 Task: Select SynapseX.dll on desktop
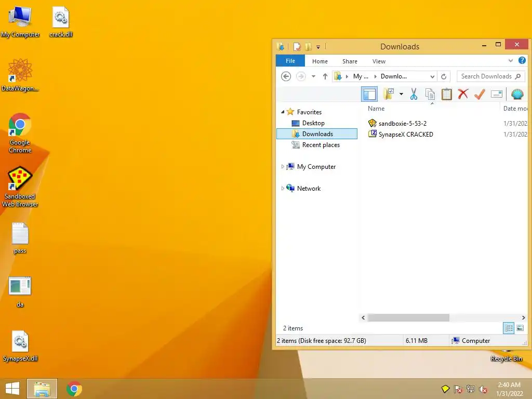coord(20,346)
